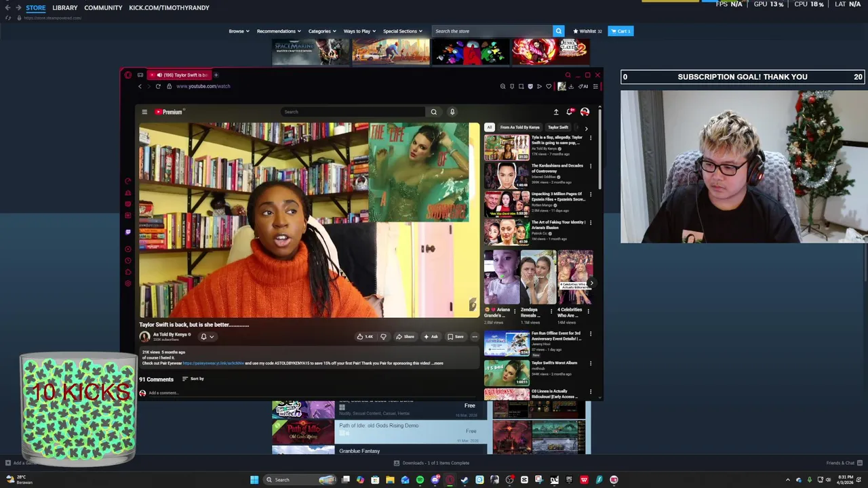Click the Windows Start button
This screenshot has height=488, width=868.
[254, 480]
